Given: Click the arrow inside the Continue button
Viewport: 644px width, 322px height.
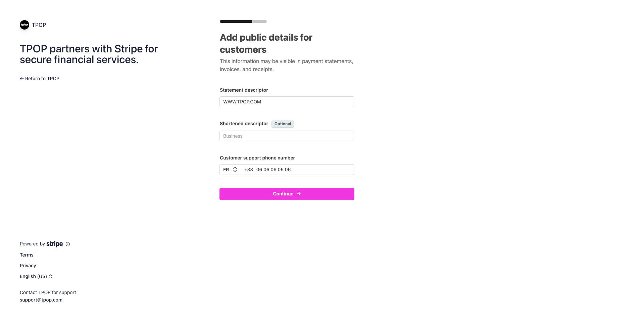Looking at the screenshot, I should 299,194.
